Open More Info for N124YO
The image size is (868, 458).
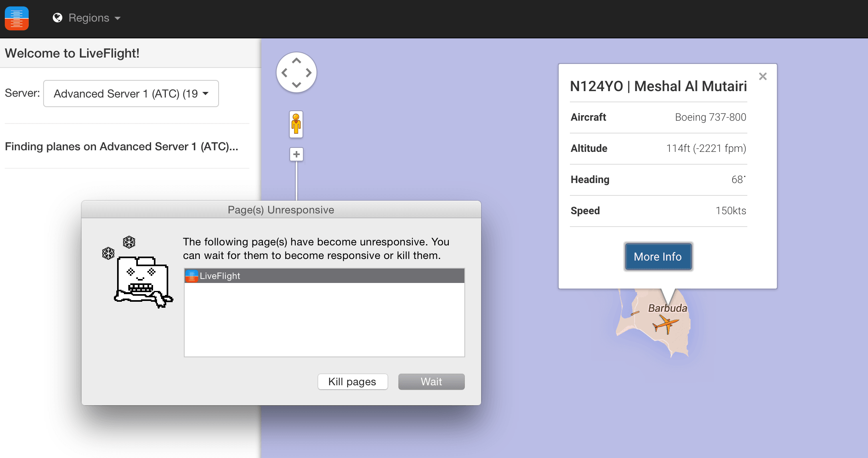[658, 257]
